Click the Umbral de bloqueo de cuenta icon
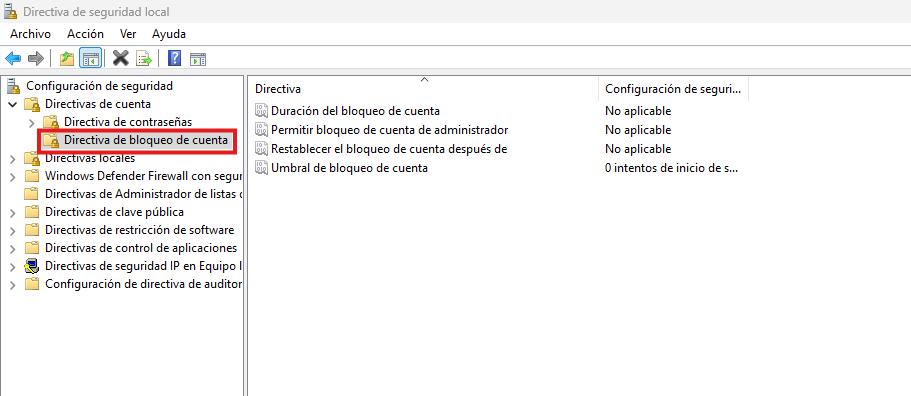 click(262, 168)
